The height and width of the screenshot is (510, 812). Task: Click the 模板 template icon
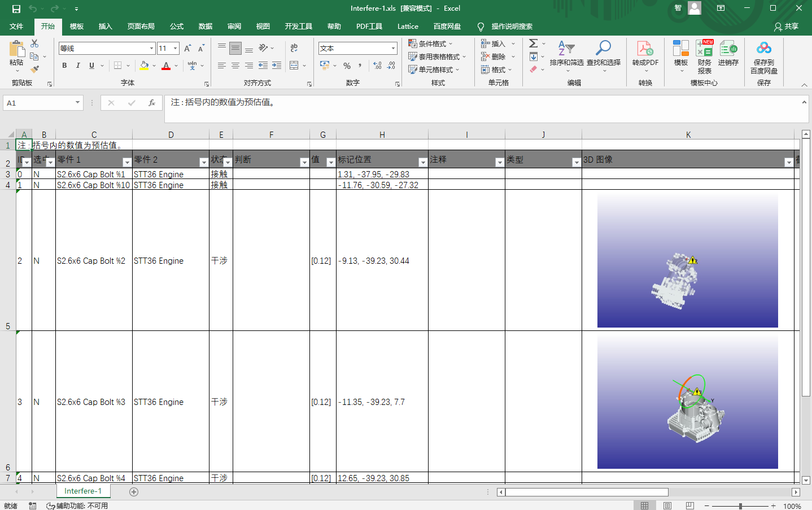[x=681, y=49]
